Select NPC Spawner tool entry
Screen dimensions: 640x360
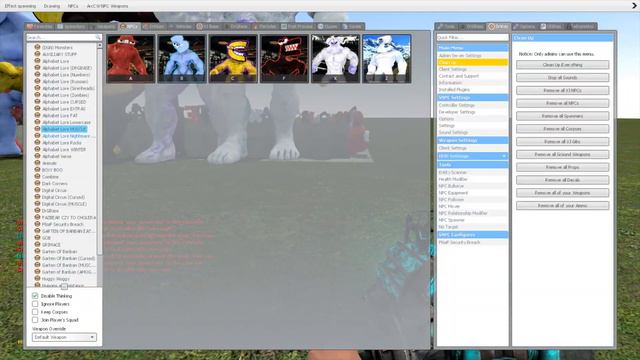tap(473, 220)
